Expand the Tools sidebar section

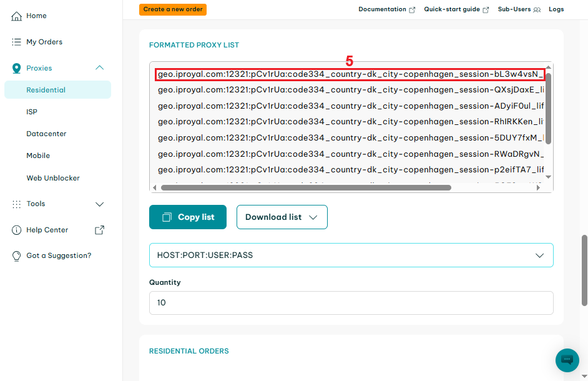click(99, 204)
